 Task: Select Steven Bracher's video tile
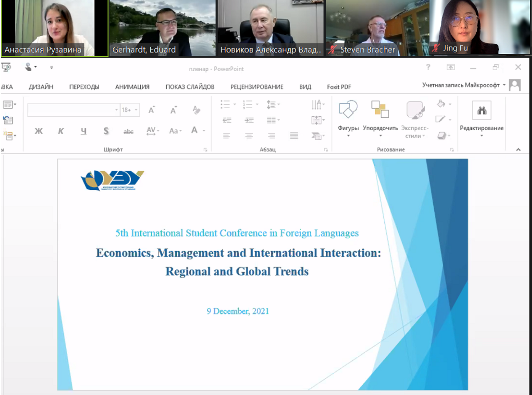pyautogui.click(x=377, y=28)
